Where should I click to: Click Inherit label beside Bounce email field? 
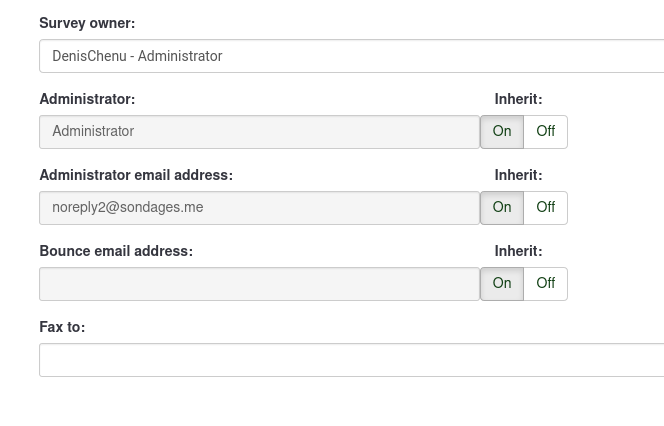[518, 251]
